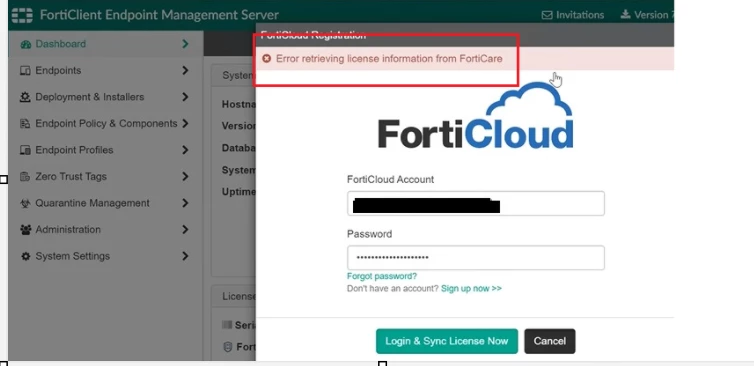
Task: Click the Administration users icon
Action: pos(25,230)
